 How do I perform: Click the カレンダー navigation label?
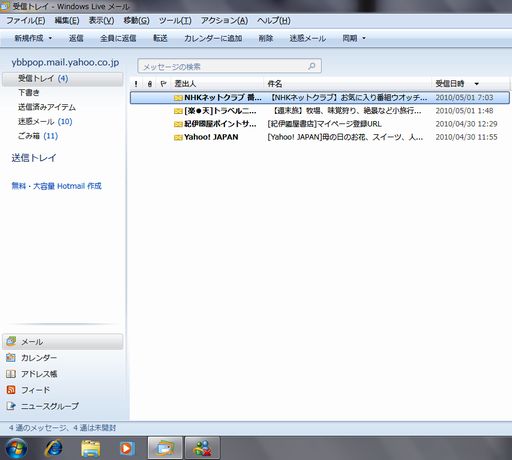pyautogui.click(x=39, y=358)
